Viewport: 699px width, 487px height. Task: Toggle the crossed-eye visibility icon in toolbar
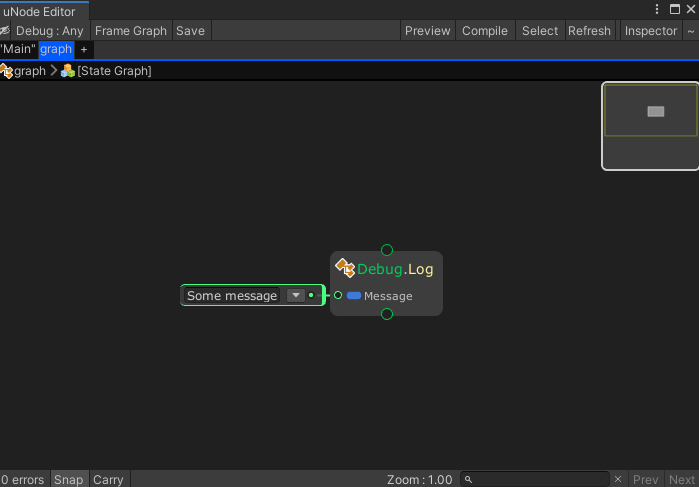point(4,31)
